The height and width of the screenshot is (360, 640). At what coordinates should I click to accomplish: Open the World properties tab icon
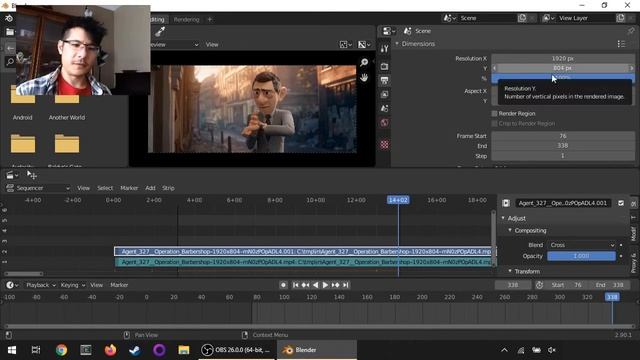[x=384, y=122]
